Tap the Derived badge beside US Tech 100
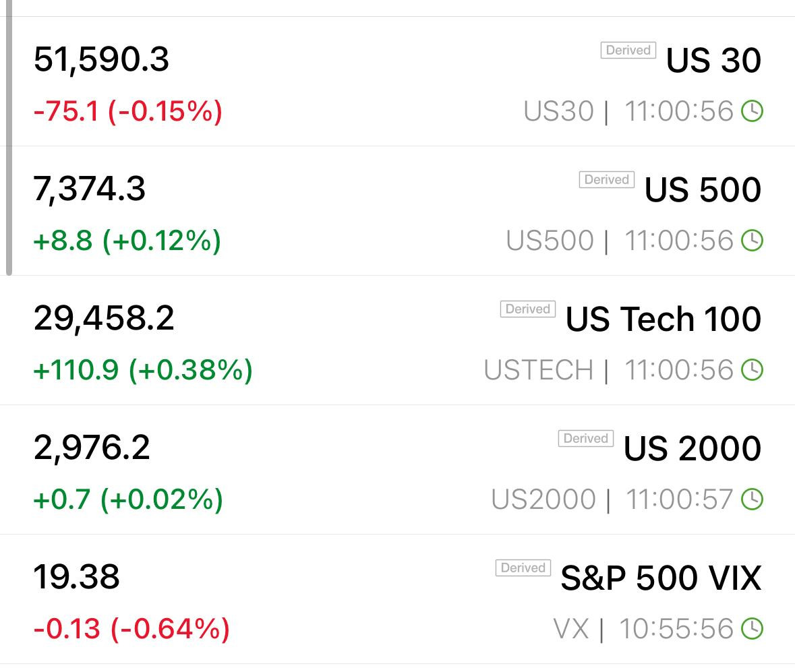 click(528, 309)
